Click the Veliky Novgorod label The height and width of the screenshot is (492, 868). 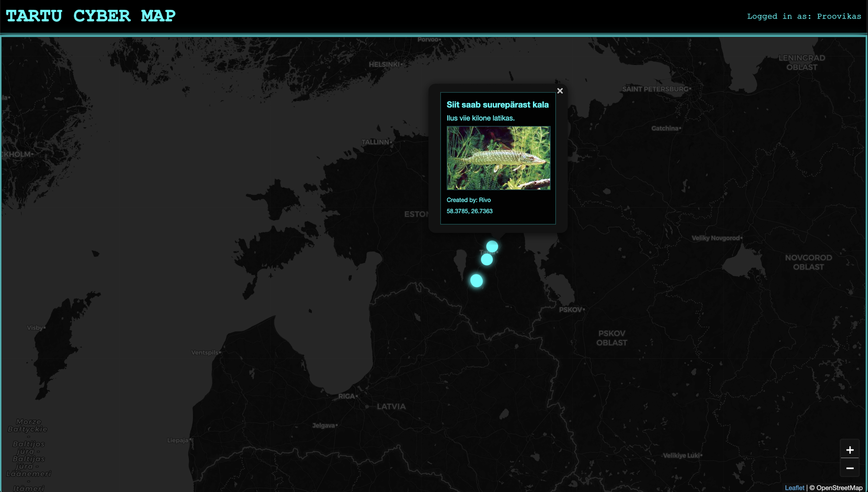coord(716,238)
